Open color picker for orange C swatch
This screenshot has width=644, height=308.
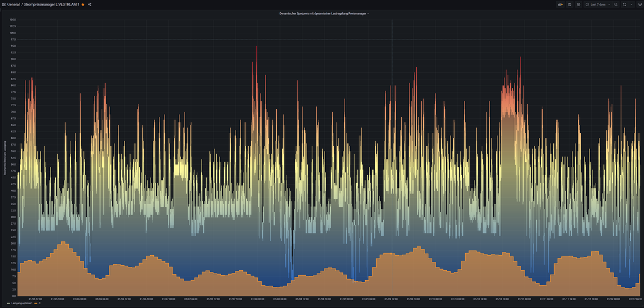point(36,303)
